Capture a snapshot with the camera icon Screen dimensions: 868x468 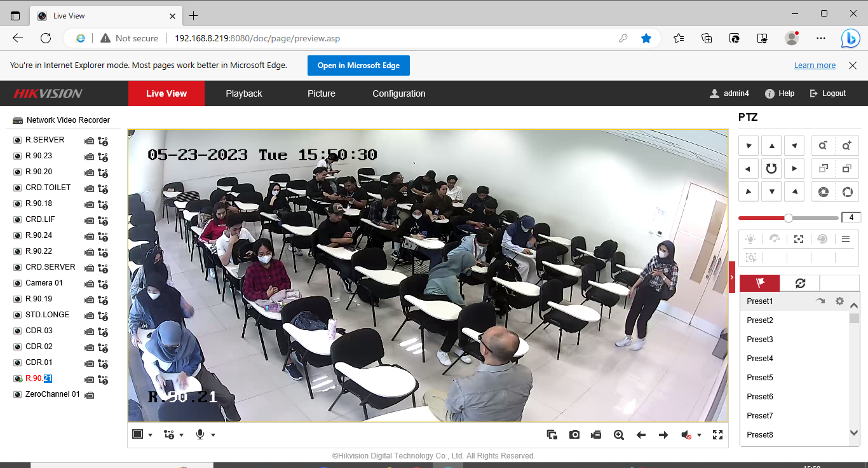pyautogui.click(x=574, y=435)
